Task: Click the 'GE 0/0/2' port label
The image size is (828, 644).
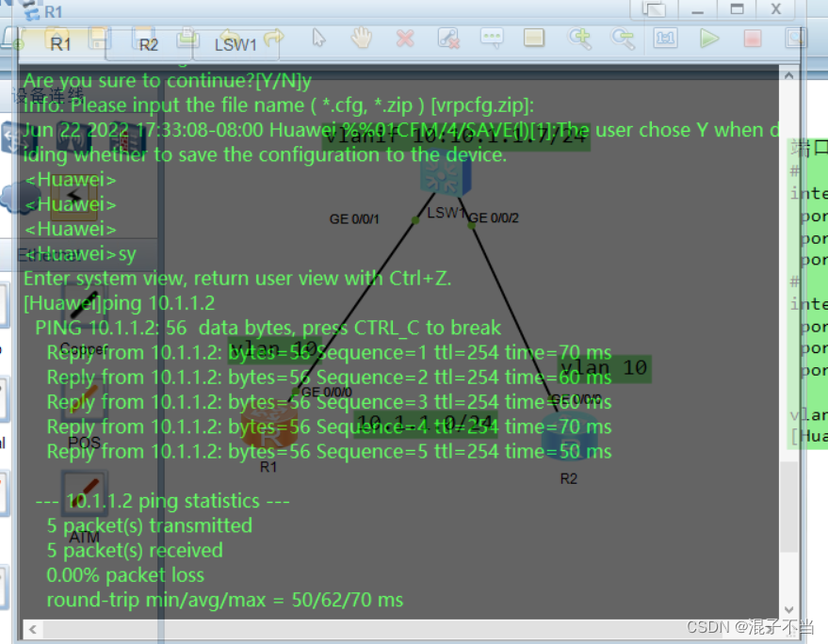Action: click(x=494, y=217)
